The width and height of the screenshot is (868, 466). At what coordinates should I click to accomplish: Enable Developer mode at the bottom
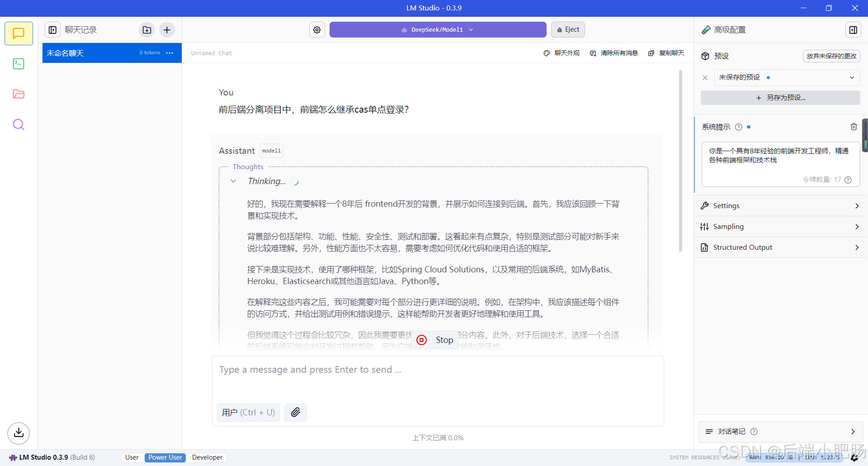pos(207,457)
